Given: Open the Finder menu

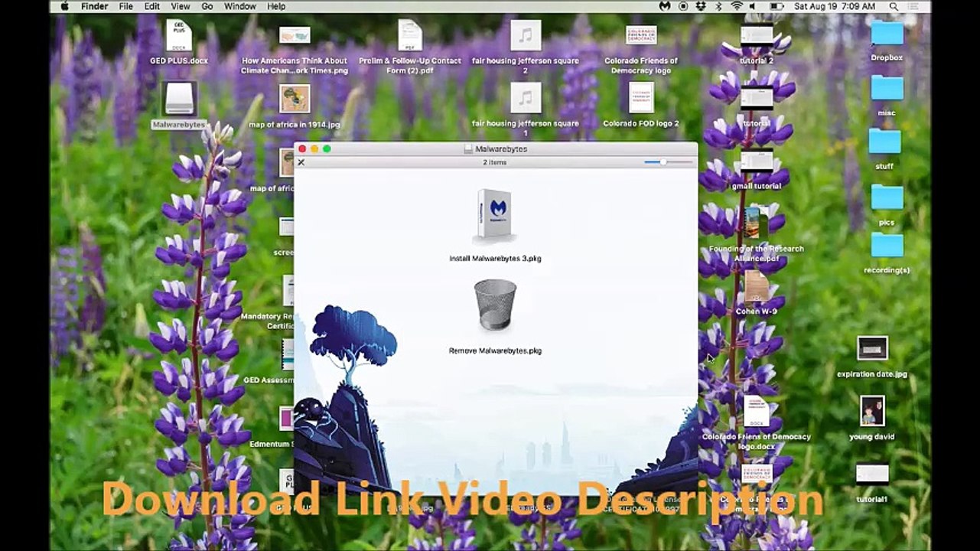Looking at the screenshot, I should pyautogui.click(x=95, y=6).
